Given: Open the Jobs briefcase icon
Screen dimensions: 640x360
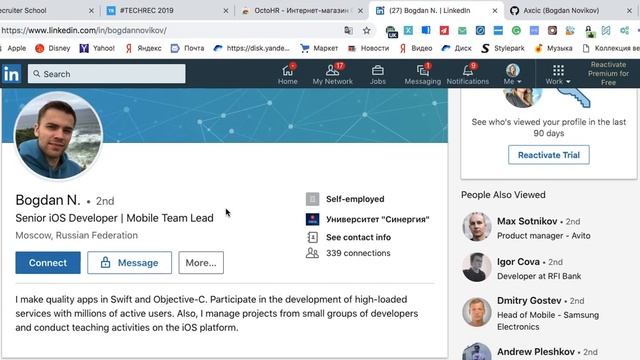Looking at the screenshot, I should coord(378,71).
